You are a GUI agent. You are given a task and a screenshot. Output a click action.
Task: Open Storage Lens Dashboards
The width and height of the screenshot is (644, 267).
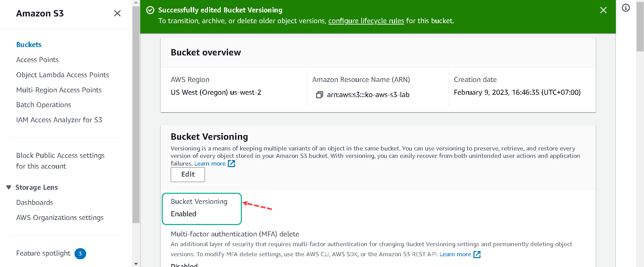[35, 203]
